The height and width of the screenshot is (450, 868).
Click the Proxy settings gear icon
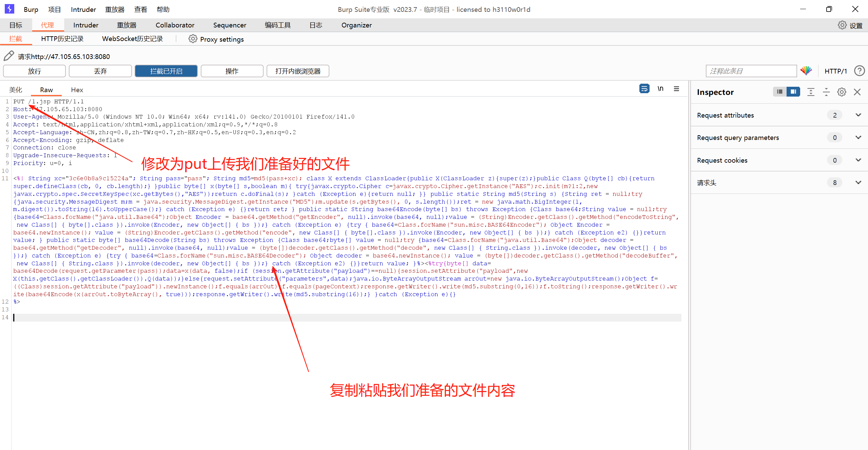tap(193, 39)
